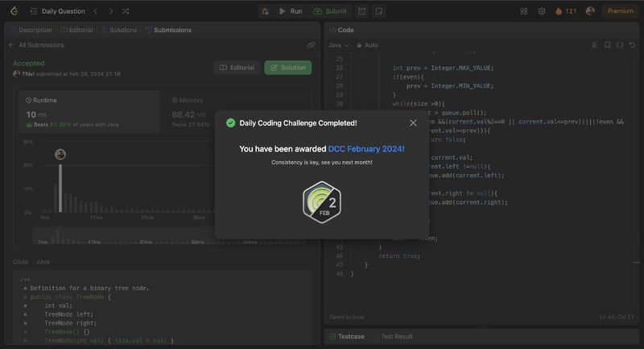Click the green success checkmark icon in dialog
This screenshot has height=349, width=644.
[231, 123]
